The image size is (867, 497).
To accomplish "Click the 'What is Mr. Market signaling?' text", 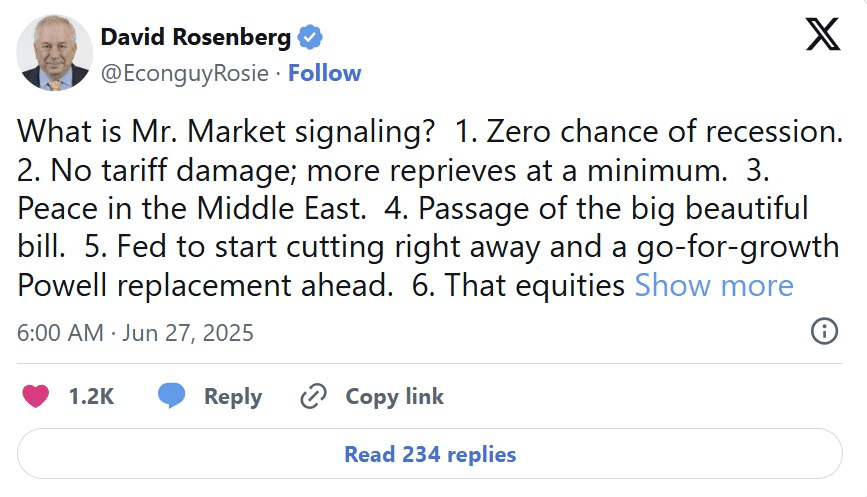I will tap(226, 132).
